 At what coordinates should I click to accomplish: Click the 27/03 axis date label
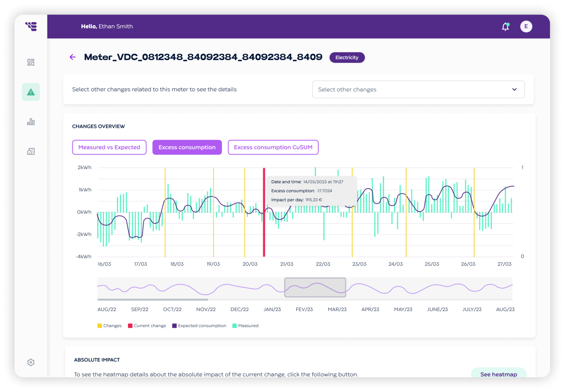tap(504, 264)
